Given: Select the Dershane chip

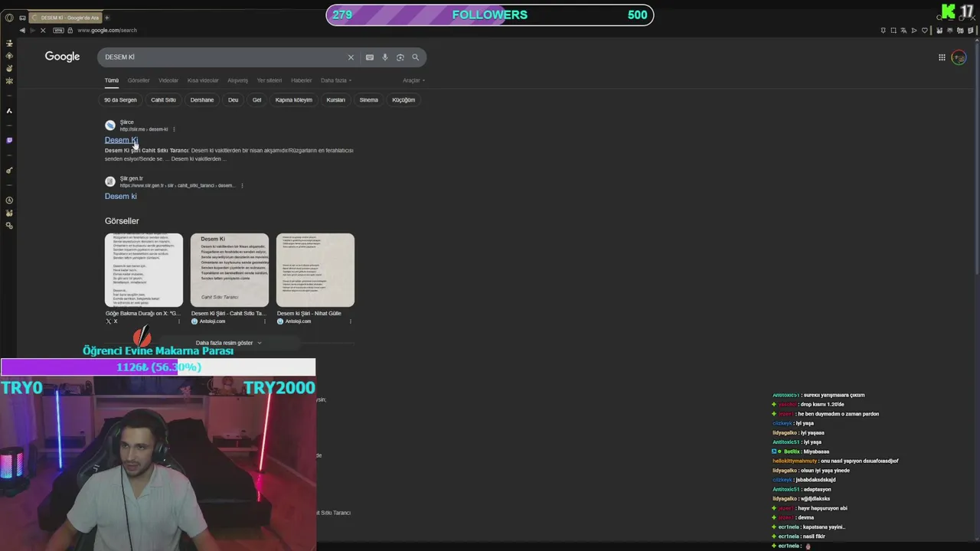Looking at the screenshot, I should click(x=202, y=99).
